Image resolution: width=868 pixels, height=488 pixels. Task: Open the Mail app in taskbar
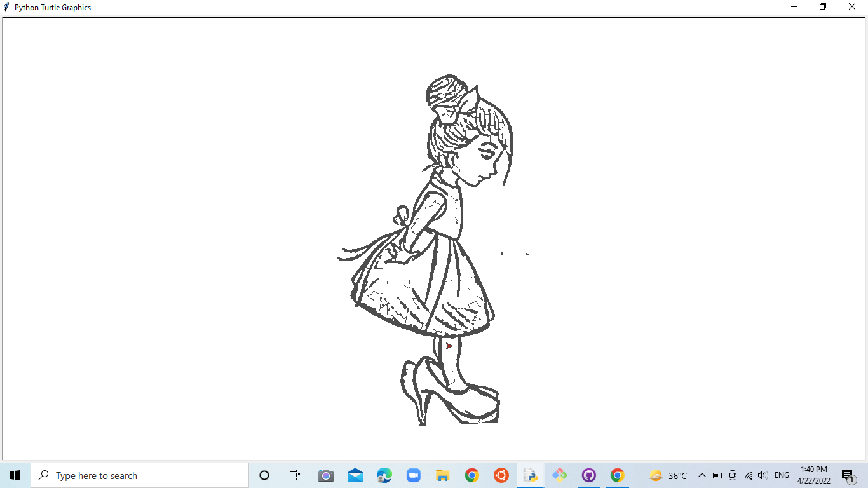[355, 475]
